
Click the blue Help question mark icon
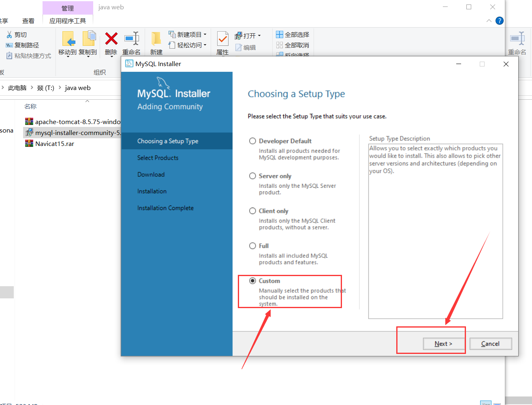click(x=500, y=21)
